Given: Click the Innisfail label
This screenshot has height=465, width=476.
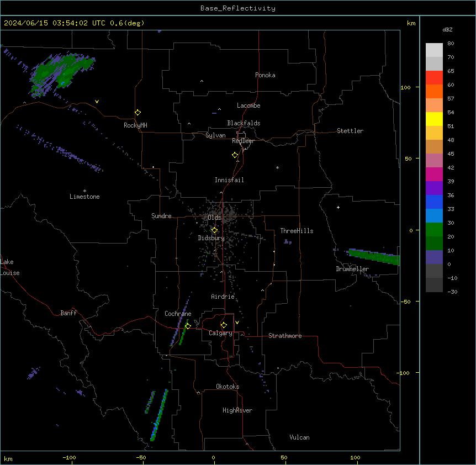Looking at the screenshot, I should point(229,180).
